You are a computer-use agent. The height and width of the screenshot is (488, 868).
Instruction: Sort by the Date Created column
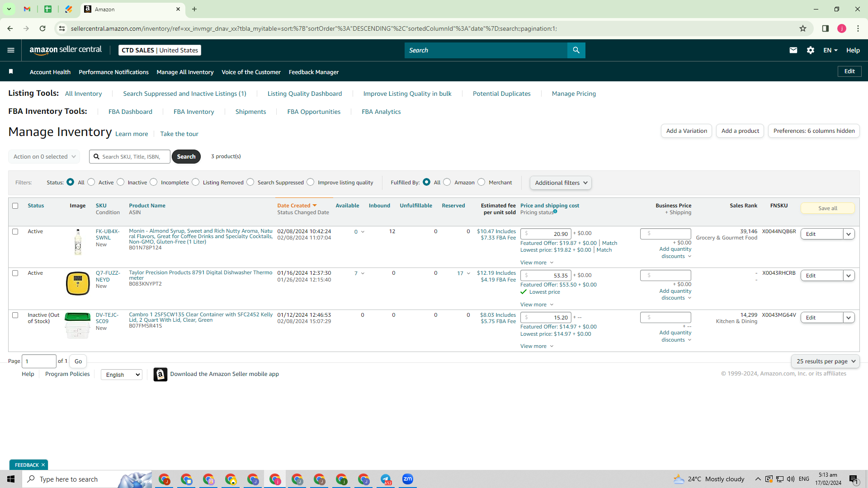coord(297,206)
